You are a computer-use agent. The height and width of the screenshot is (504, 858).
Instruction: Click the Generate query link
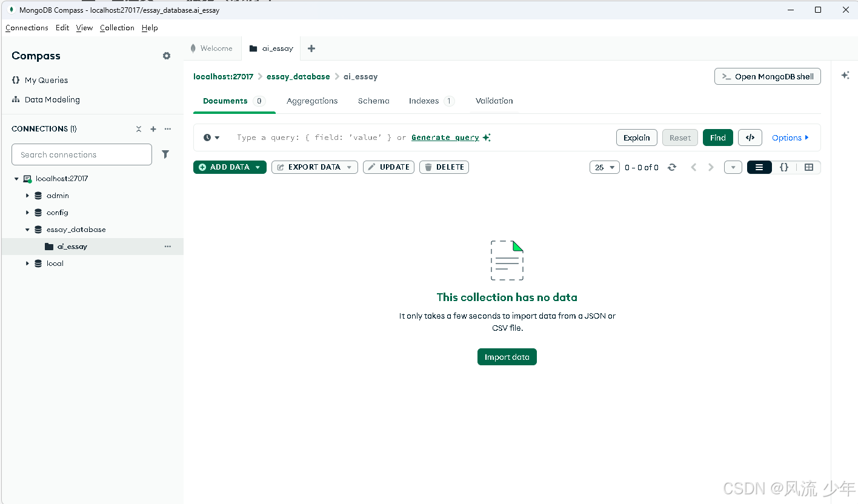pos(445,138)
